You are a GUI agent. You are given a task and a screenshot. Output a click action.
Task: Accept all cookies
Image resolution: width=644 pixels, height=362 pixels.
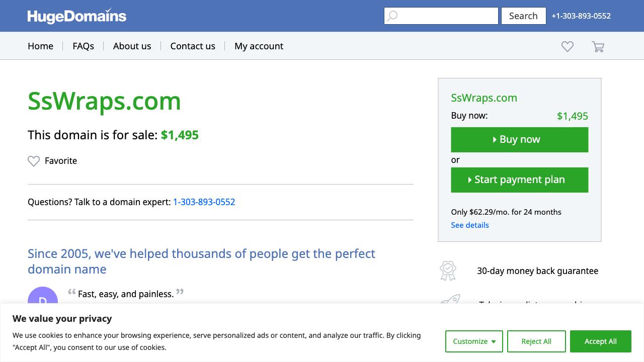coord(600,341)
